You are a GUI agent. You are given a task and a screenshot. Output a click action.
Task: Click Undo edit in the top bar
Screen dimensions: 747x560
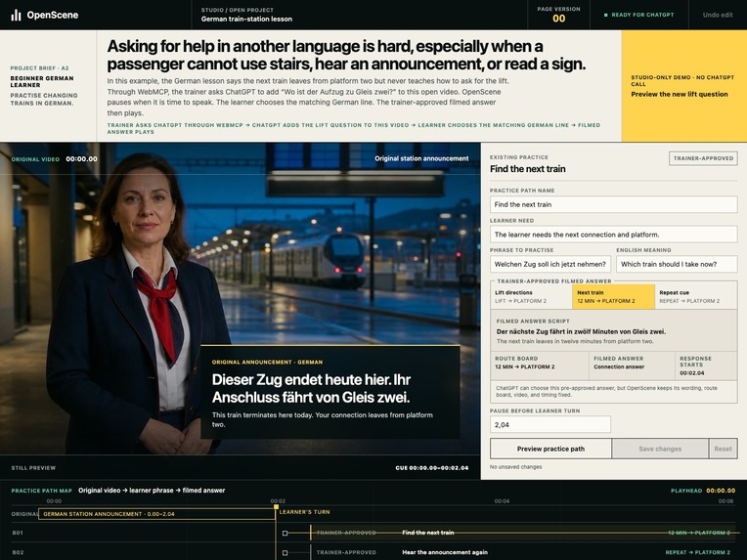click(718, 15)
